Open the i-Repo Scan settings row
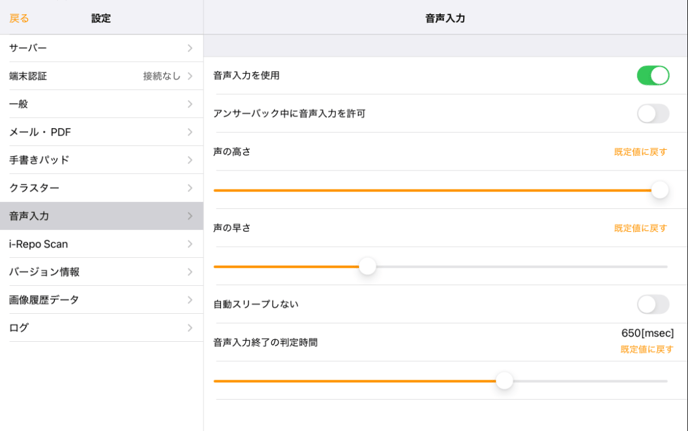Image resolution: width=688 pixels, height=431 pixels. pyautogui.click(x=101, y=244)
